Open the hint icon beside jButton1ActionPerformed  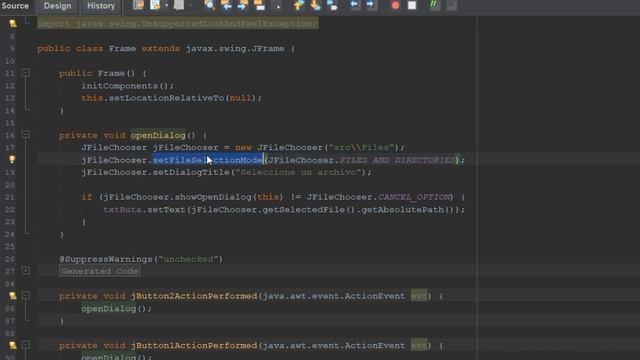tap(13, 345)
